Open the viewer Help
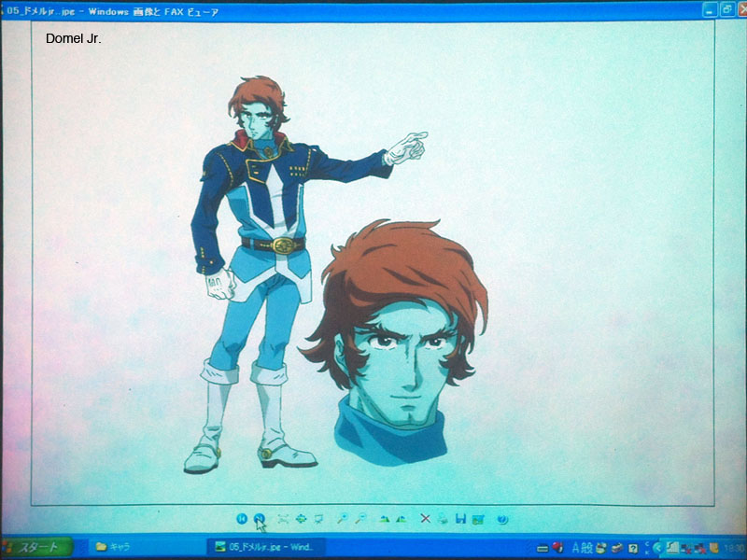The image size is (747, 560). coord(502,519)
